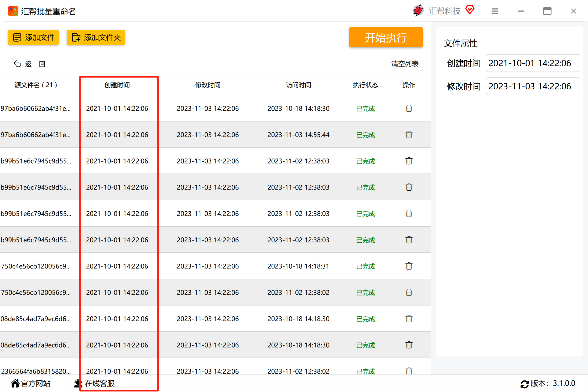Click 已完成 status in 2366564fa6b8315820 row
This screenshot has height=392, width=588.
coord(366,371)
